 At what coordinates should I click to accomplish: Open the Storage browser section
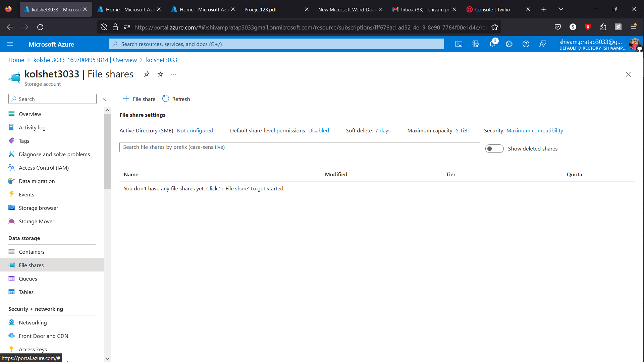pyautogui.click(x=38, y=208)
